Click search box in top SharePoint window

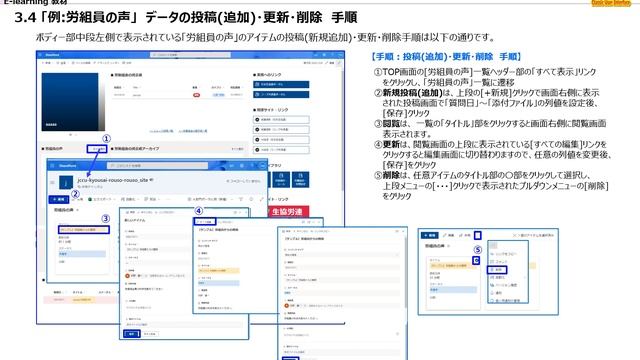(191, 55)
